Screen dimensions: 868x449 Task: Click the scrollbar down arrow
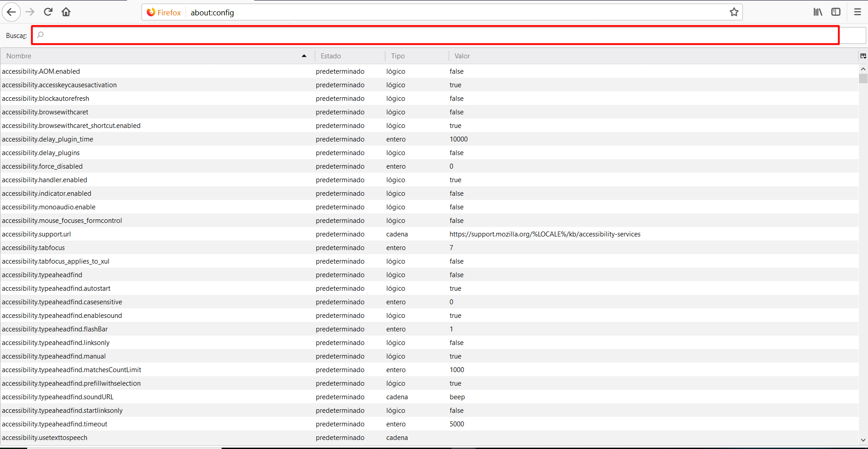tap(863, 440)
